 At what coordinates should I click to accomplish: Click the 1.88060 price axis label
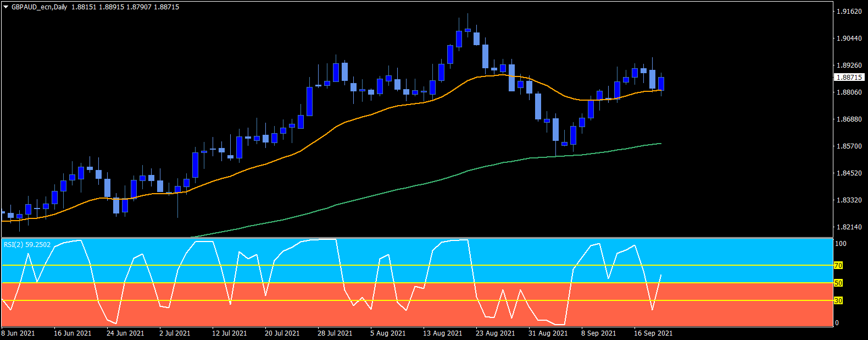coord(849,92)
